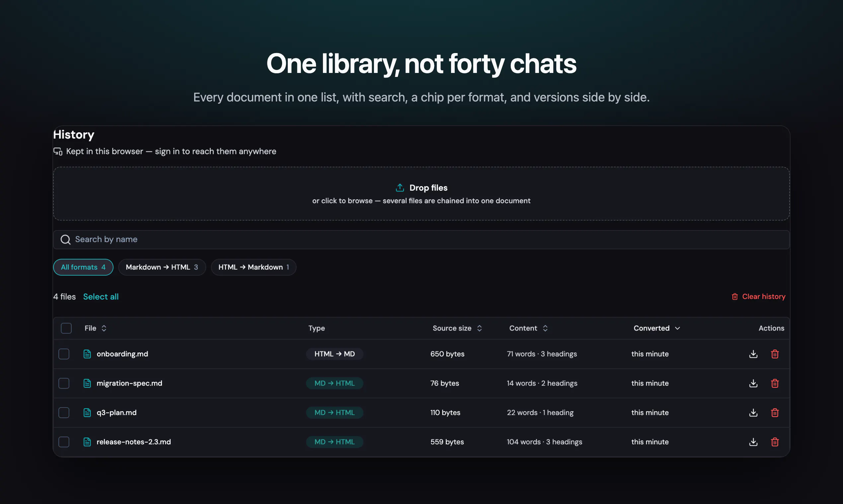Click the release-notes-2.3.md document icon
This screenshot has width=843, height=504.
tap(87, 442)
